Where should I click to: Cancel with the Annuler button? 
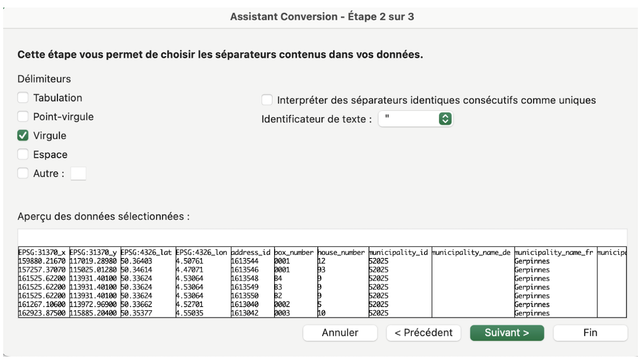pos(340,333)
